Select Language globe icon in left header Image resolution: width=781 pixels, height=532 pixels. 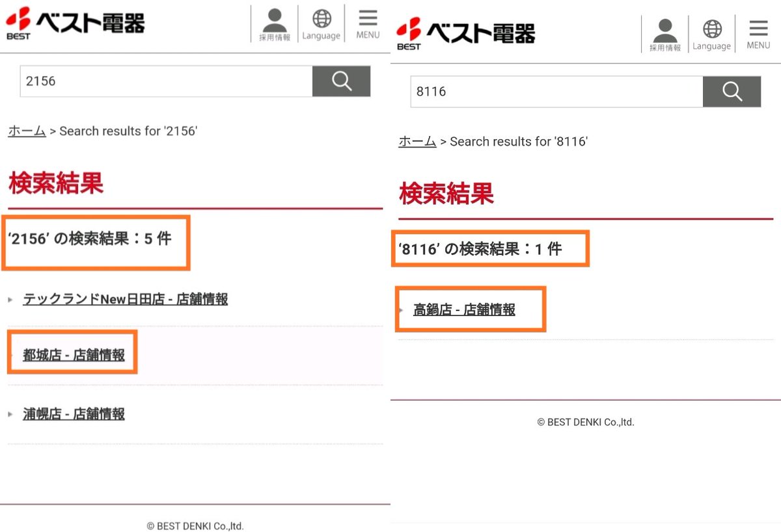[322, 25]
